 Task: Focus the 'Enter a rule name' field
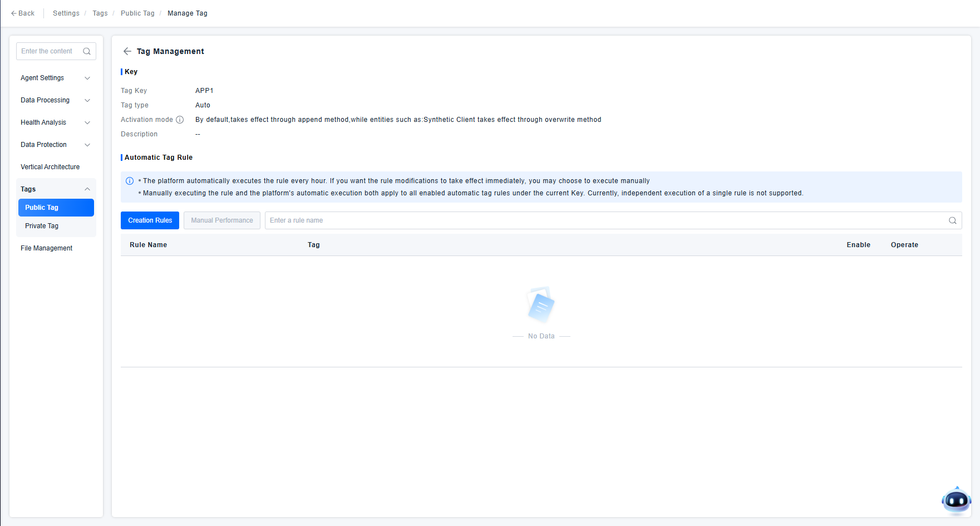(x=604, y=220)
